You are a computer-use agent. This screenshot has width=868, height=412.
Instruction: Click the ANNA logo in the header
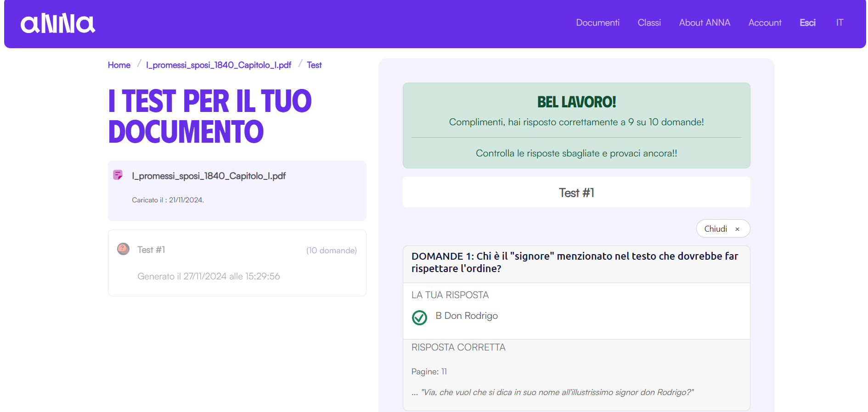click(x=58, y=23)
